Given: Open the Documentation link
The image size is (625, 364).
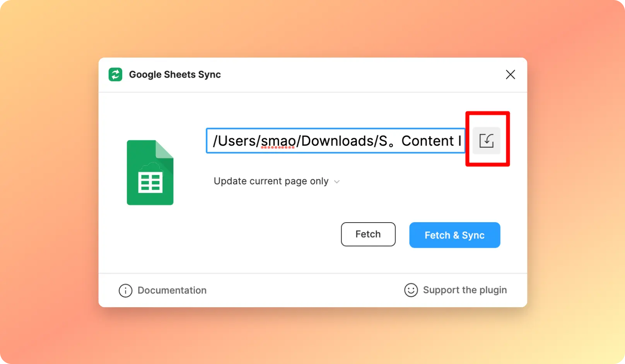Looking at the screenshot, I should coord(172,291).
